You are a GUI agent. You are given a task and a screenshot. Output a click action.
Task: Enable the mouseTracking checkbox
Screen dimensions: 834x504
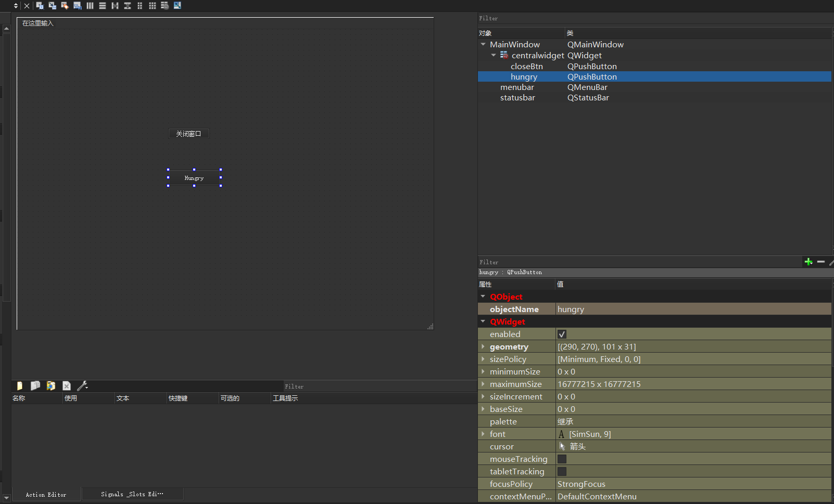[562, 459]
